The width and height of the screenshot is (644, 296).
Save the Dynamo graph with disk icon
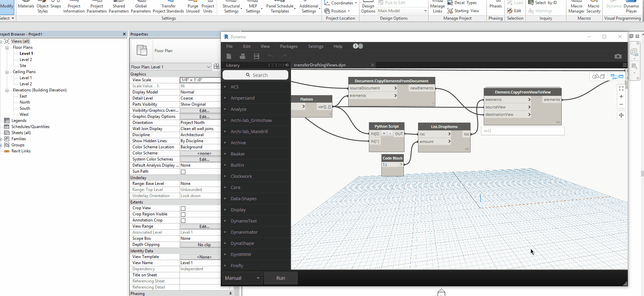(x=256, y=56)
